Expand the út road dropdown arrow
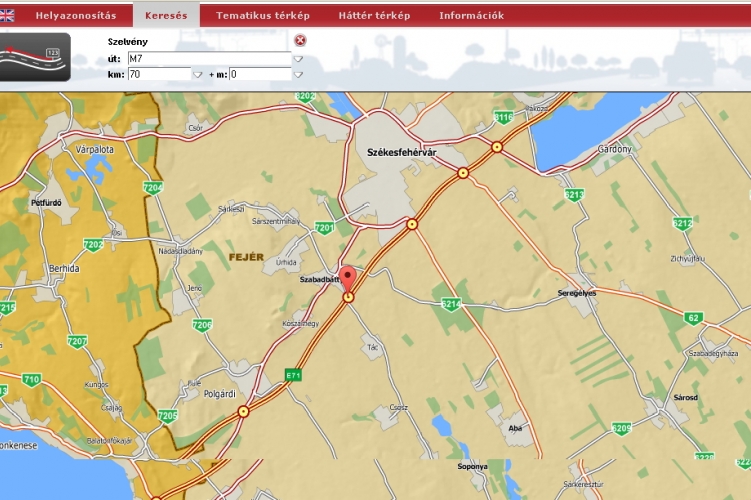This screenshot has height=500, width=751. [x=297, y=59]
